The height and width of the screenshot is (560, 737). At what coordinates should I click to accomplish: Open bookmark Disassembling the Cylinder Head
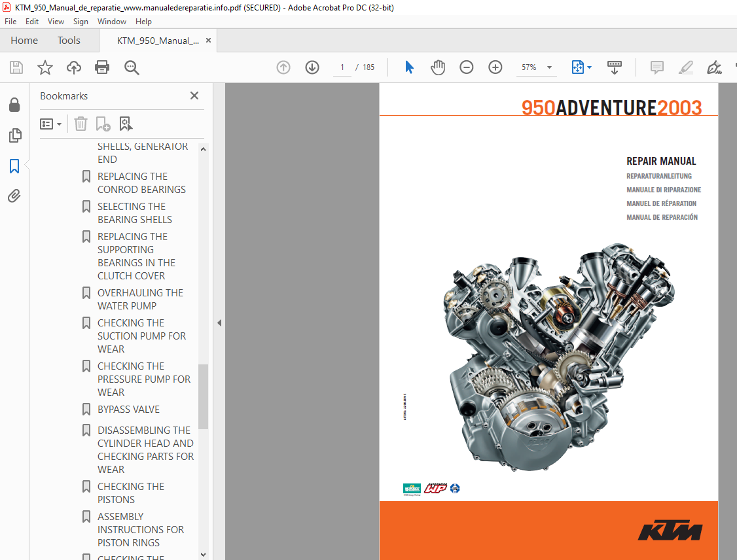(145, 449)
